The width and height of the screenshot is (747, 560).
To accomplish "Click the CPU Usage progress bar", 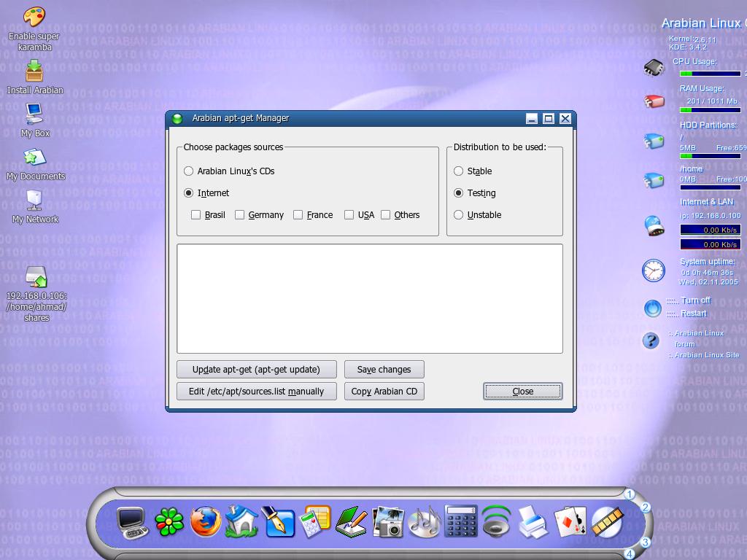I will (x=710, y=74).
